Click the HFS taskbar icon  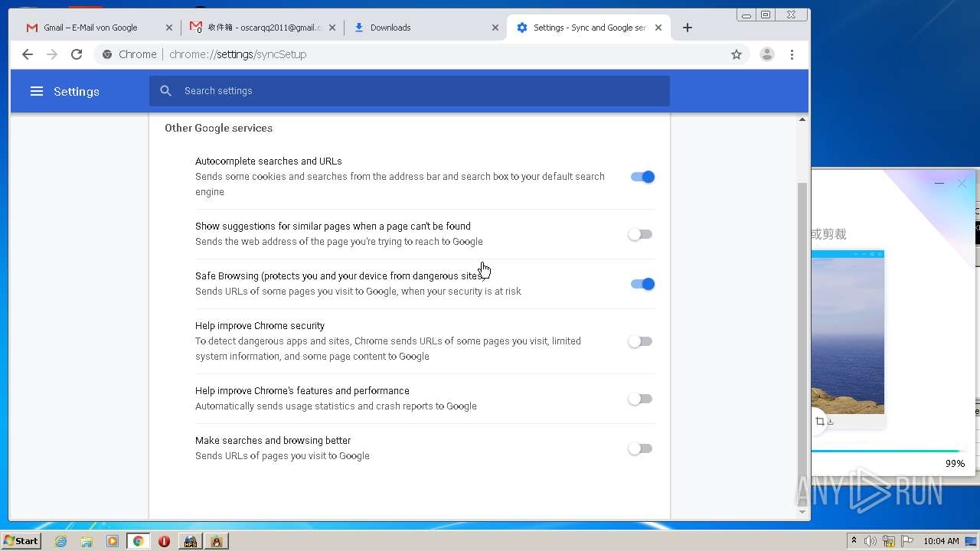(190, 541)
